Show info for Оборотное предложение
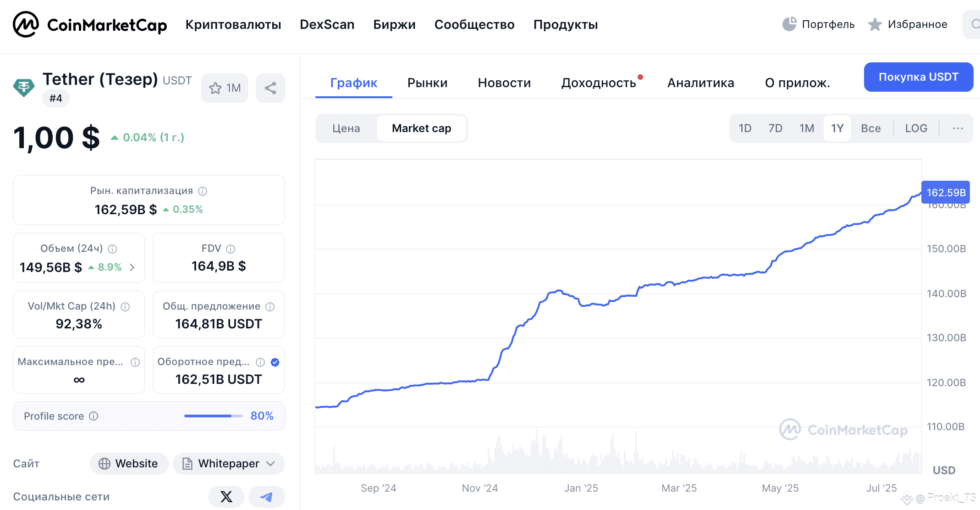Screen dimensions: 980x510 click(x=260, y=362)
